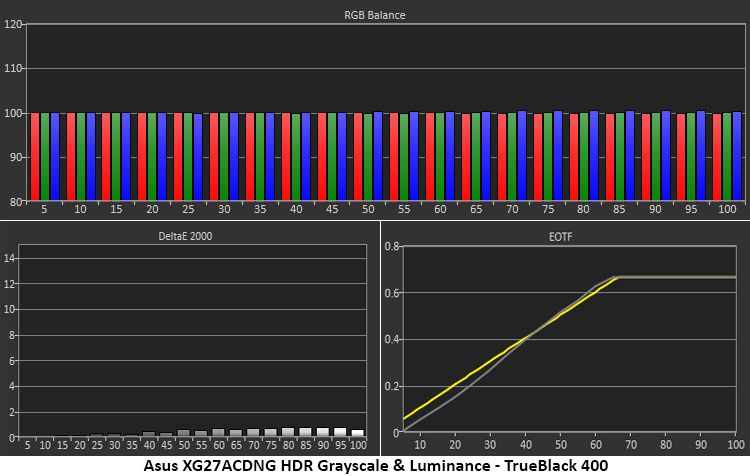Click the 12 label on DeltaE y-axis
Viewport: 750px width, 476px height.
coord(10,284)
